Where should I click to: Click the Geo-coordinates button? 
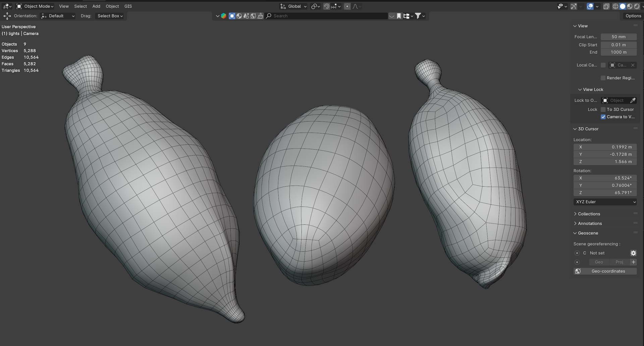coord(605,271)
